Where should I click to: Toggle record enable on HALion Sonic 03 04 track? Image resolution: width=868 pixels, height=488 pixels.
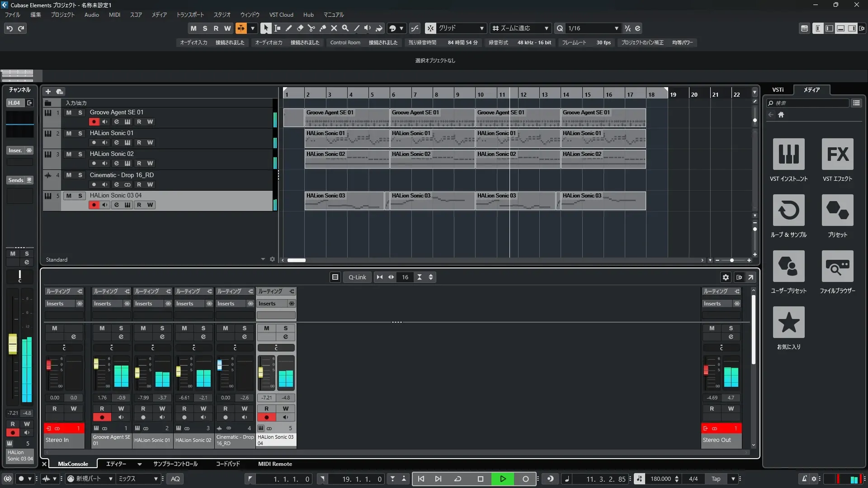(x=94, y=205)
